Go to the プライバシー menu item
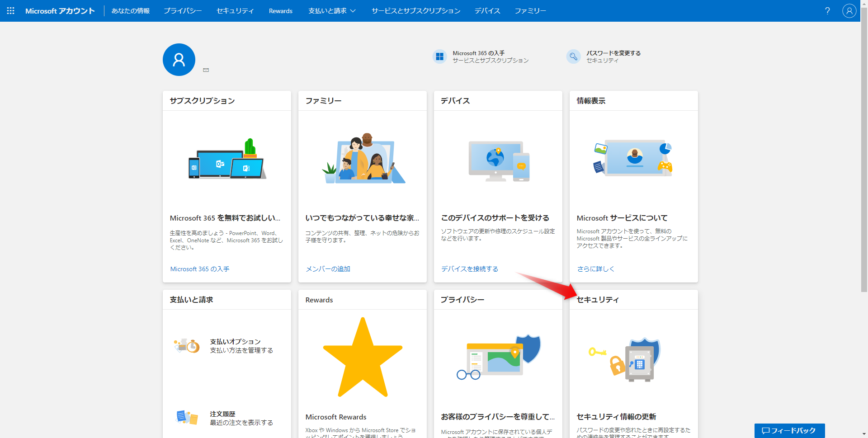Image resolution: width=868 pixels, height=438 pixels. click(183, 11)
